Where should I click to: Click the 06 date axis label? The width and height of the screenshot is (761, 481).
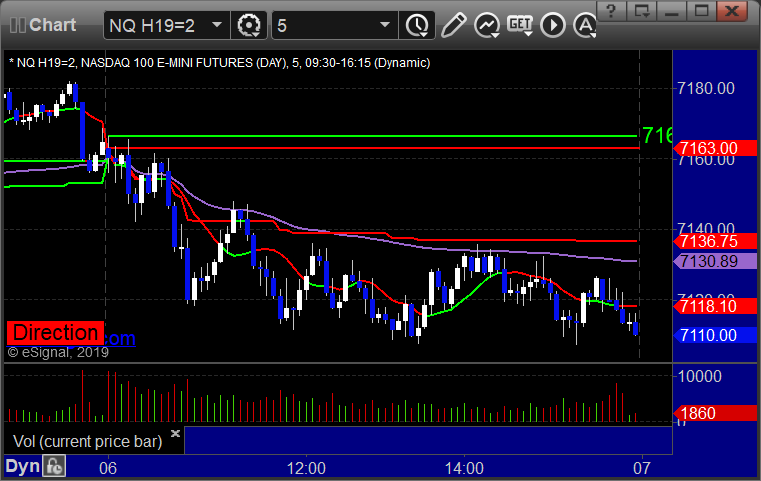(108, 468)
